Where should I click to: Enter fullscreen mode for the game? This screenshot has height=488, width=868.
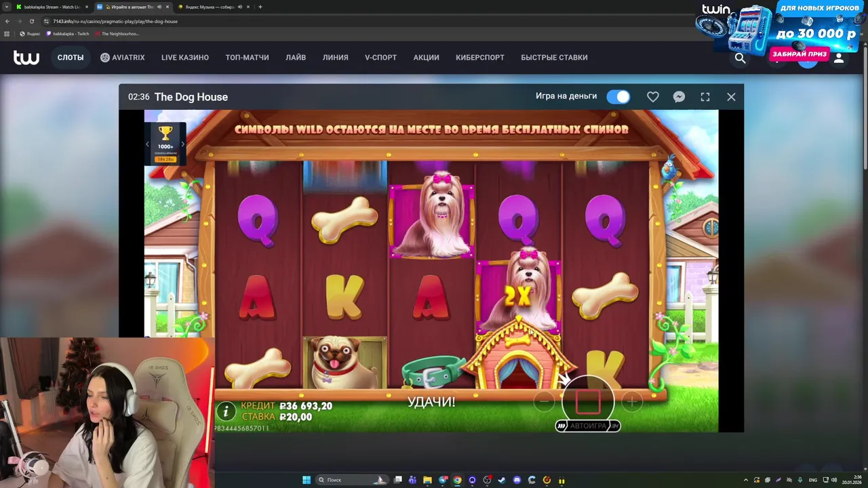click(705, 97)
